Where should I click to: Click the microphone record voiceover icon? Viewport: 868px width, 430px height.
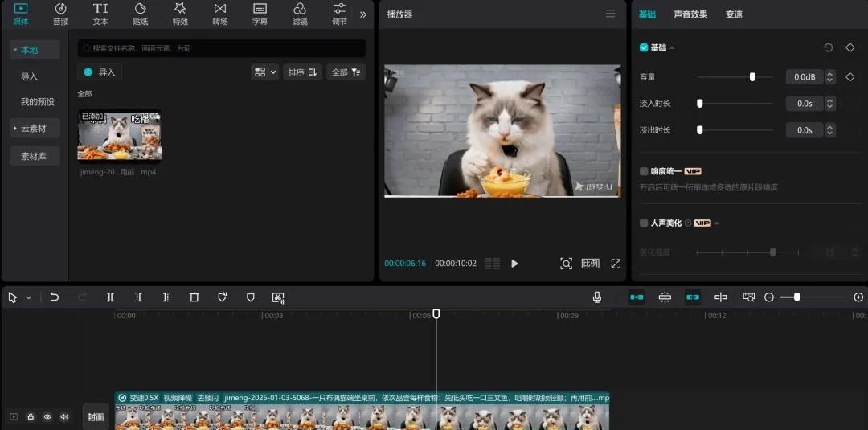coord(597,297)
